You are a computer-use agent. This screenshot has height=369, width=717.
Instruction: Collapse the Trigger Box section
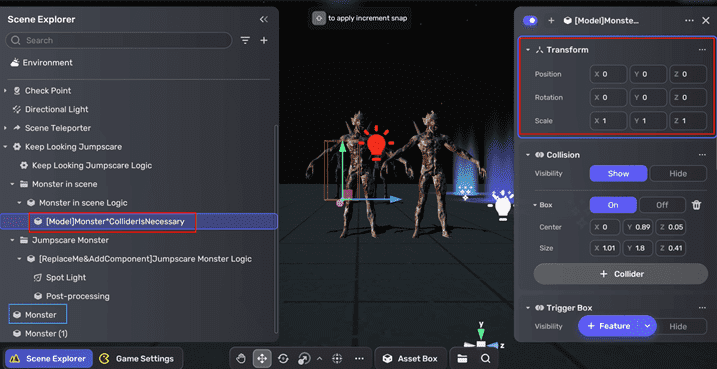tap(528, 308)
